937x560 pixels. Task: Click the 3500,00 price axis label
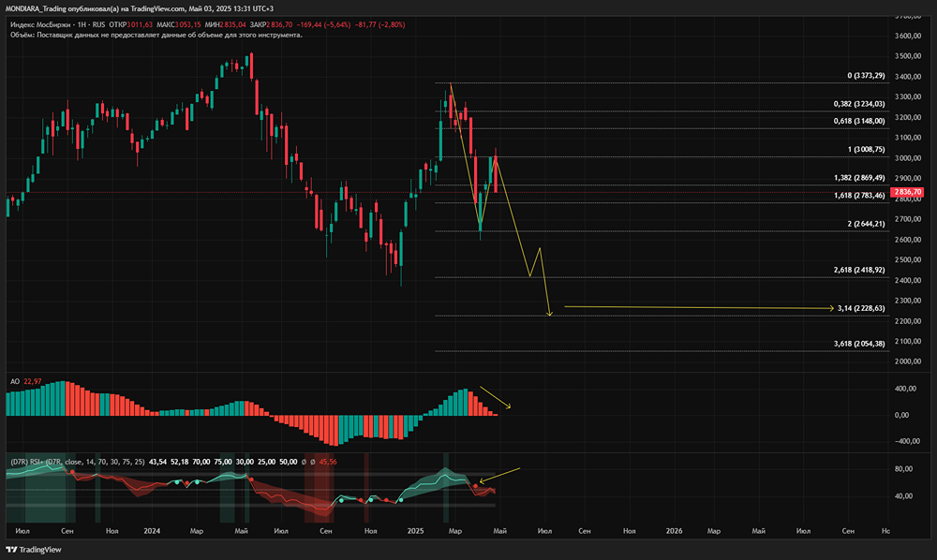pos(907,55)
